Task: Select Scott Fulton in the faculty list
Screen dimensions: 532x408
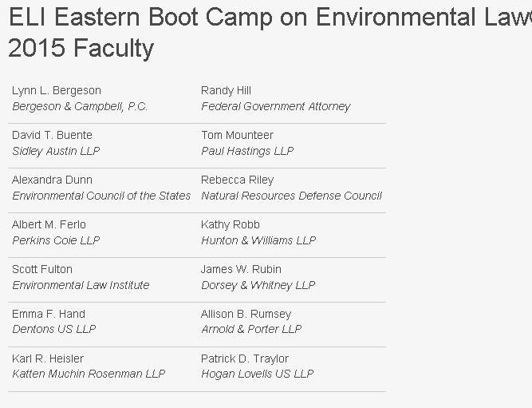Action: click(x=42, y=269)
